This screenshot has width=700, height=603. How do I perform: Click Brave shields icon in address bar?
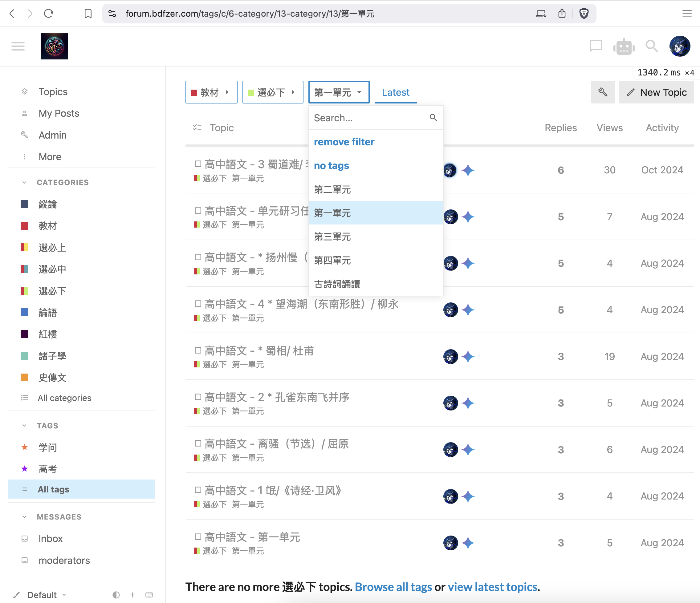[x=584, y=14]
